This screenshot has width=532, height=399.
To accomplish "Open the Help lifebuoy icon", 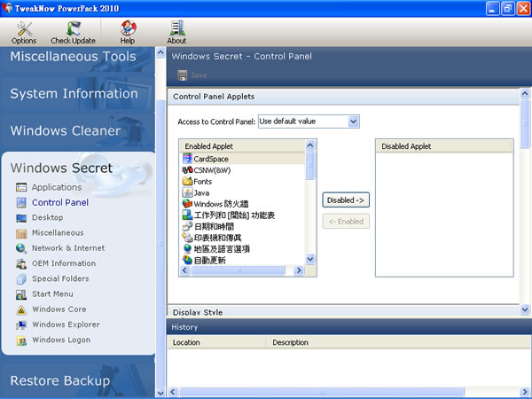I will pos(129,28).
